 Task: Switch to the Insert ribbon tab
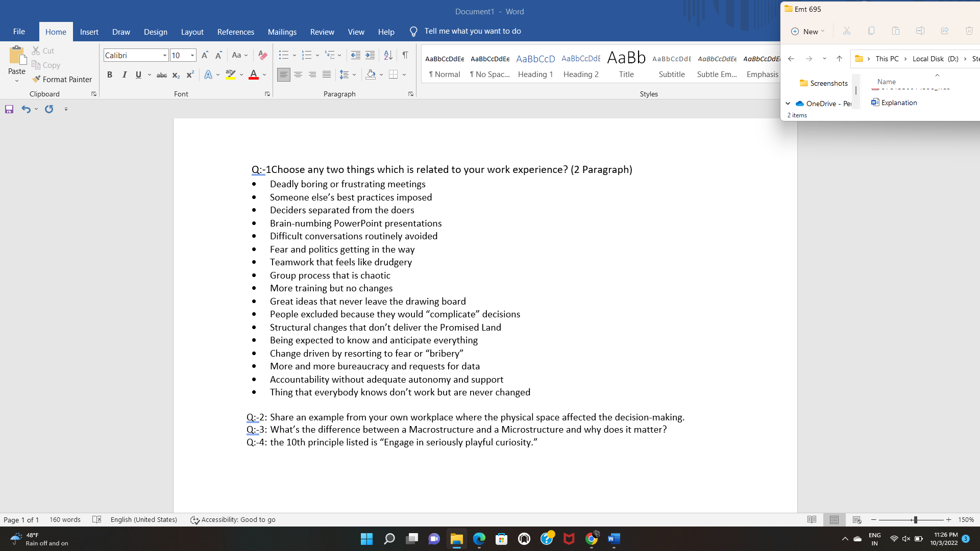click(x=89, y=32)
